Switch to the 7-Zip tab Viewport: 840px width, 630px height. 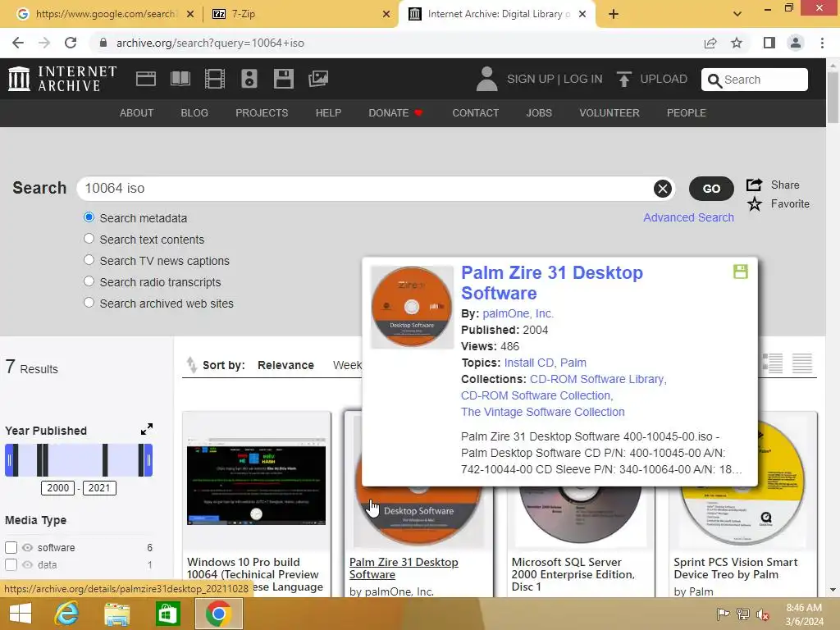pyautogui.click(x=300, y=14)
